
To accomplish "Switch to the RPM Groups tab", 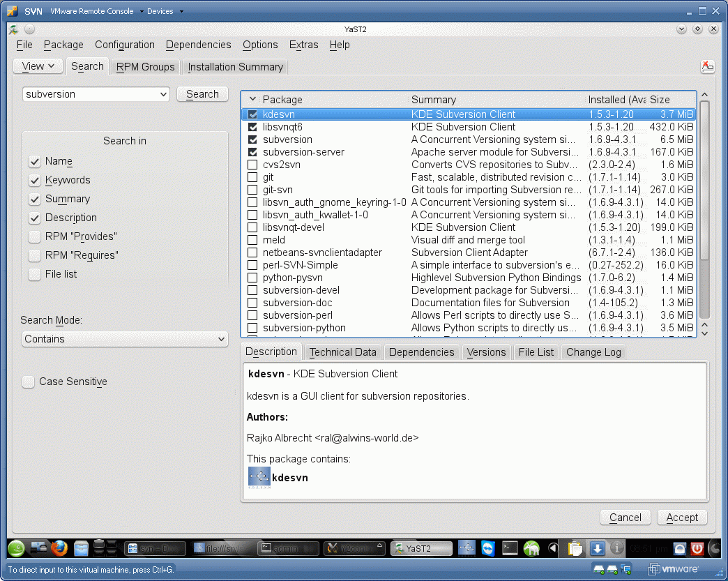I will [x=145, y=67].
